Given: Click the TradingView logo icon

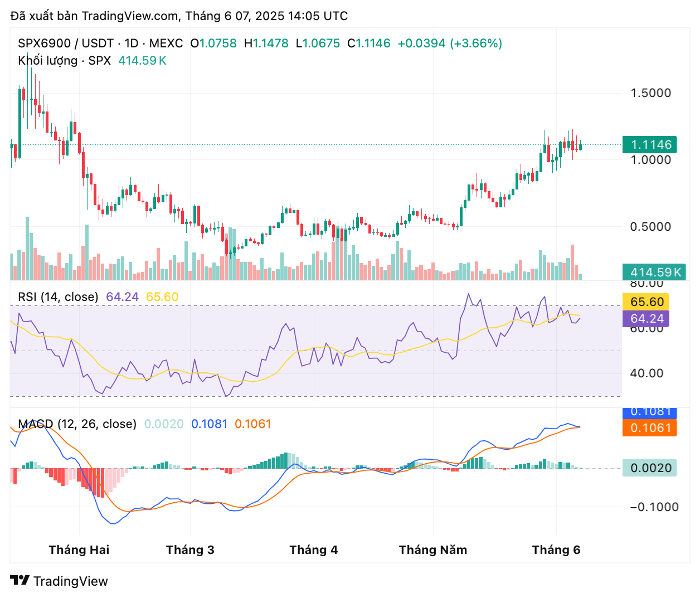Looking at the screenshot, I should click(x=20, y=581).
